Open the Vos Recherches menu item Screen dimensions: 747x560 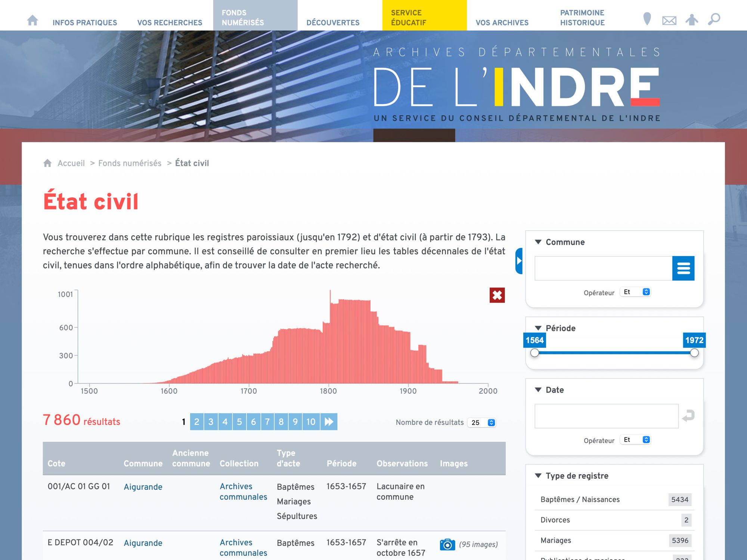pos(170,22)
